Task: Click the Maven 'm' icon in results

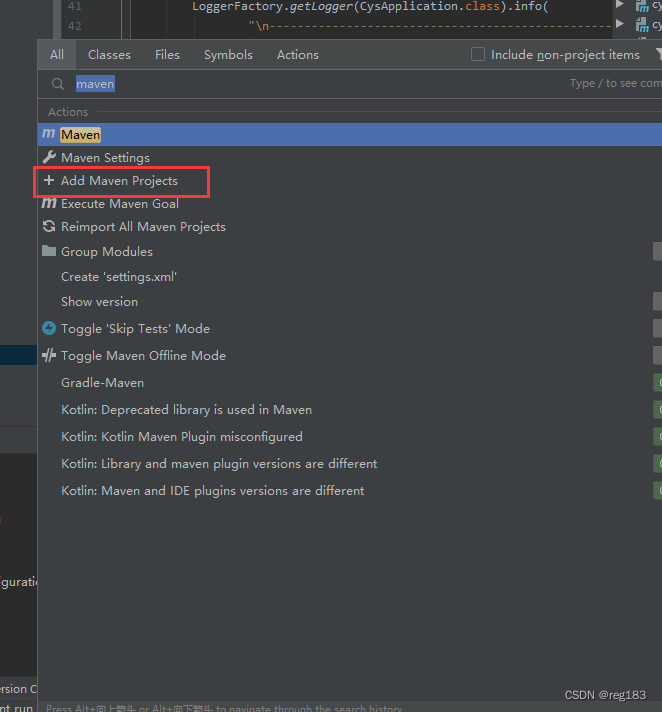Action: (x=49, y=134)
